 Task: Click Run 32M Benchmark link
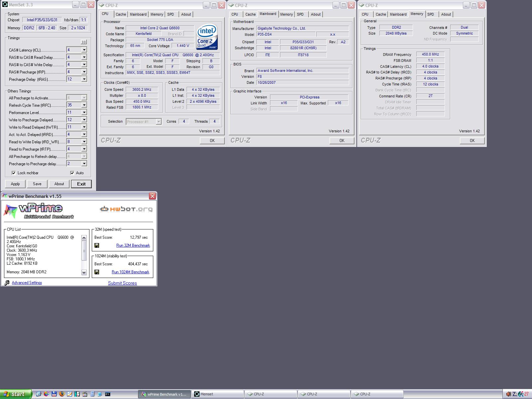[x=133, y=245]
